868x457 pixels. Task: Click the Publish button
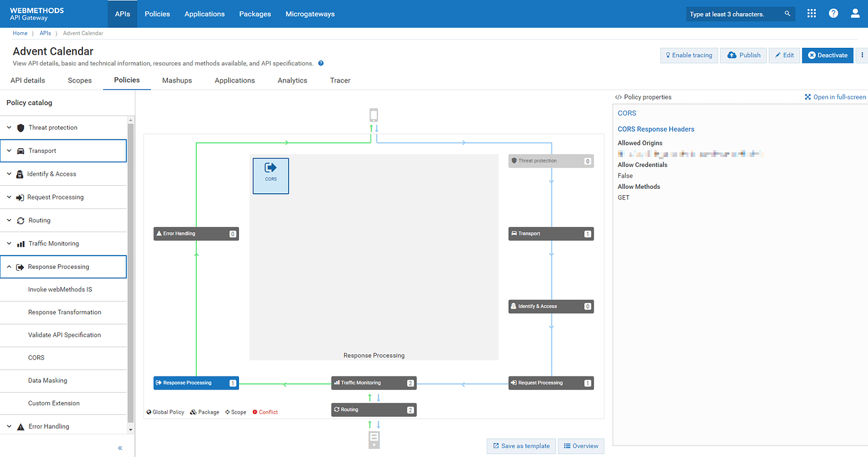click(744, 55)
